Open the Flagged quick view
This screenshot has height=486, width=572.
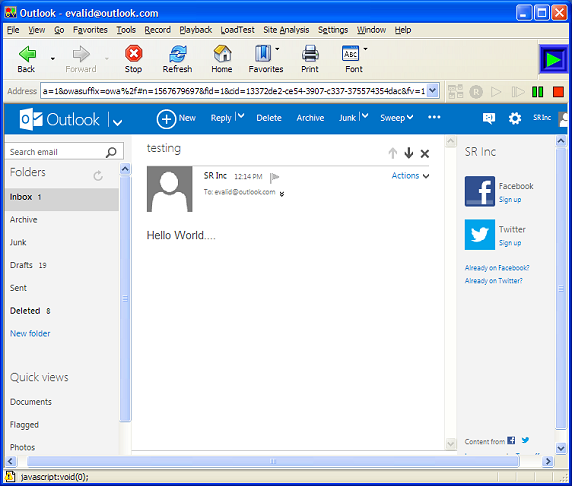[24, 425]
